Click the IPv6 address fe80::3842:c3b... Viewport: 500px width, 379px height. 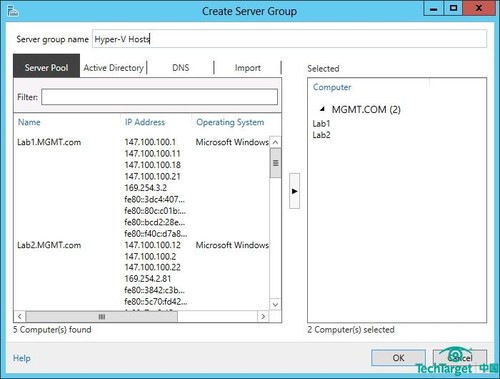pos(154,290)
